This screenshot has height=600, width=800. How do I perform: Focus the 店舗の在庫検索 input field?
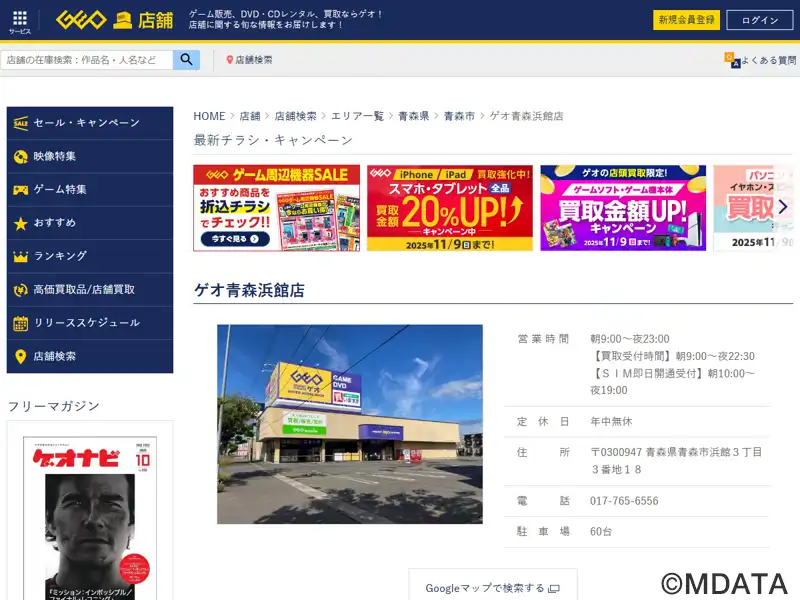(x=87, y=60)
